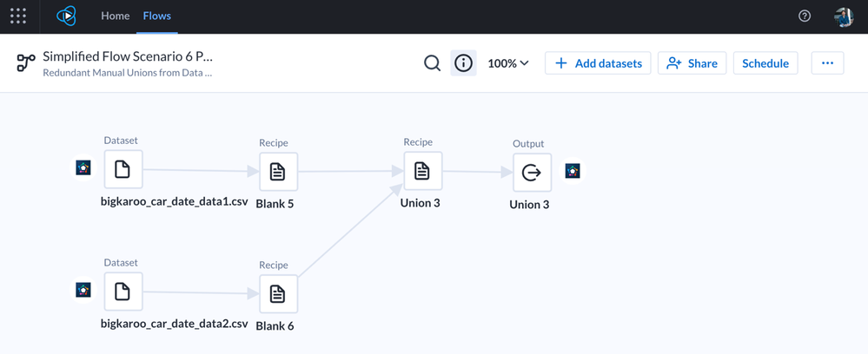Select the Union 3 recipe node

421,171
